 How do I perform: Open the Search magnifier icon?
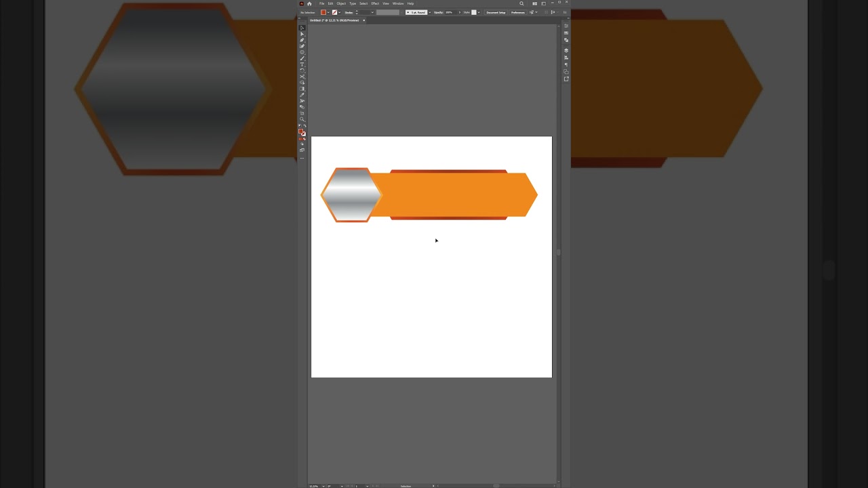[x=521, y=3]
